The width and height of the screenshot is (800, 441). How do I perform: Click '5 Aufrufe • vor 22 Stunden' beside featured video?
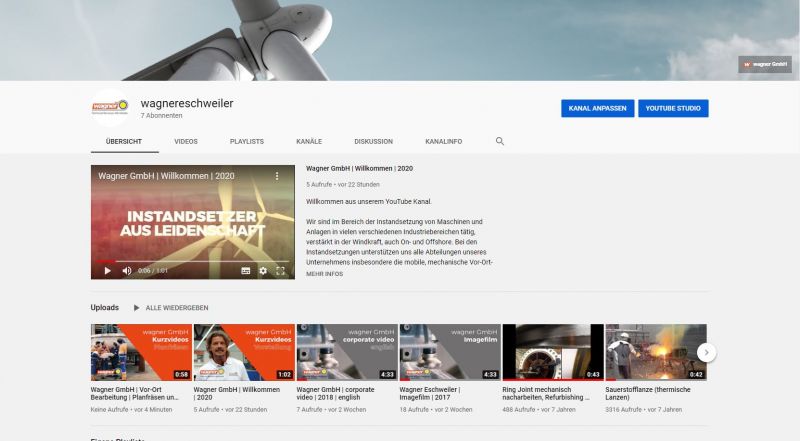(343, 184)
